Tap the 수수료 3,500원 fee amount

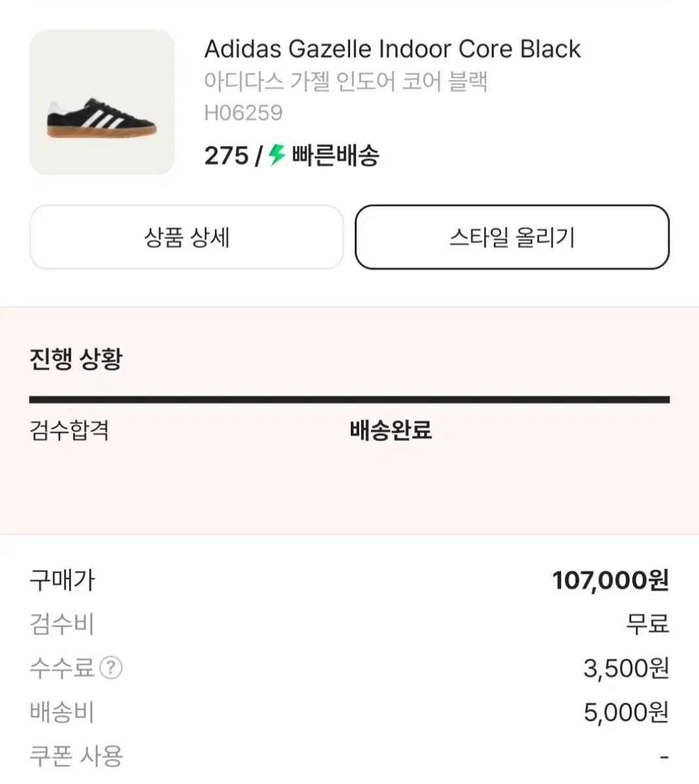coord(626,668)
